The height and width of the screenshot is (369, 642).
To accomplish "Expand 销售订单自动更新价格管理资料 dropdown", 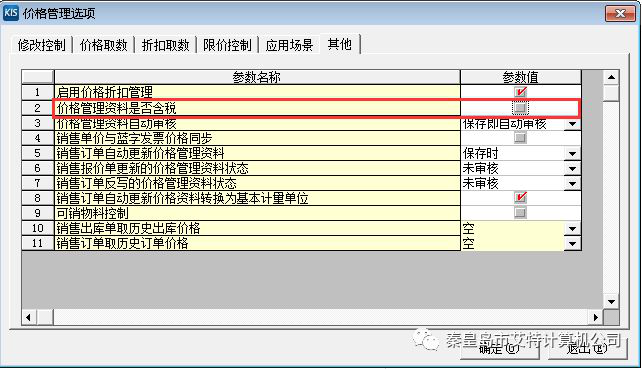I will (572, 154).
